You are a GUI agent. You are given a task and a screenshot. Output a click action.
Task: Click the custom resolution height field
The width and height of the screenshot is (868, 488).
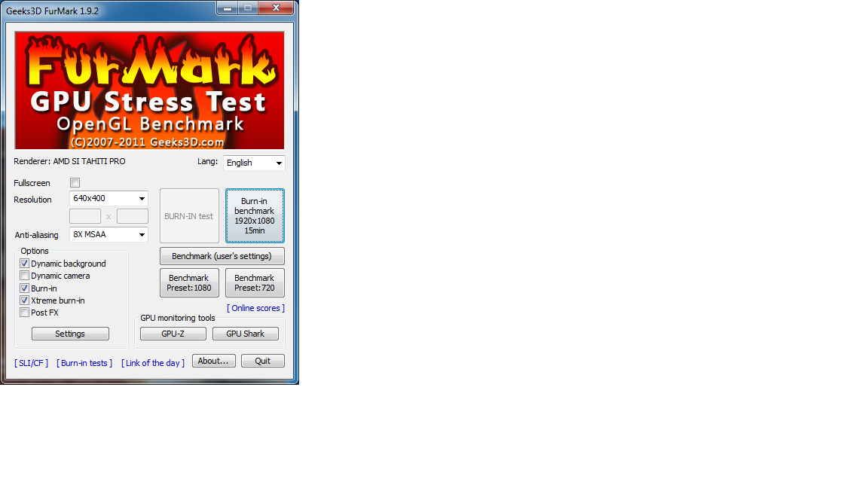[x=133, y=216]
